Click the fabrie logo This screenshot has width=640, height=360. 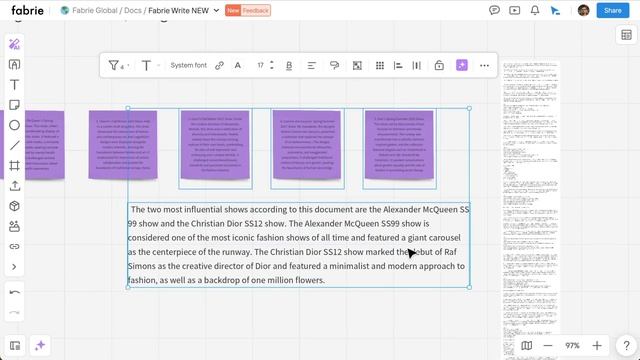pos(27,10)
